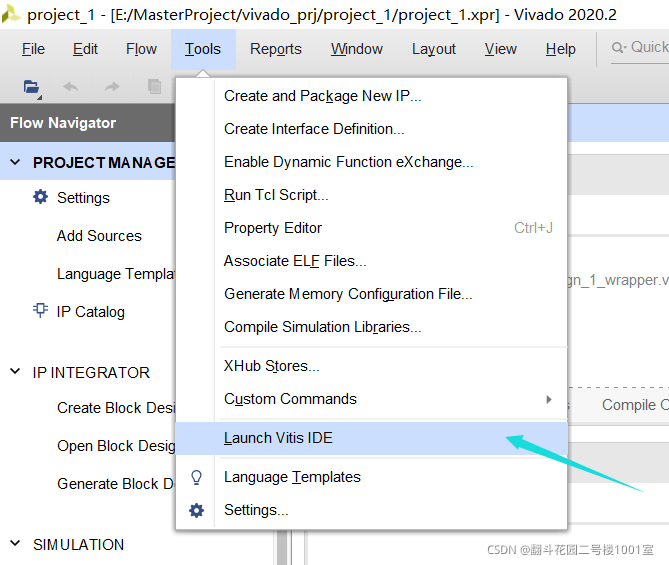Screen dimensions: 669x565
Task: Open the View menu
Action: (500, 49)
